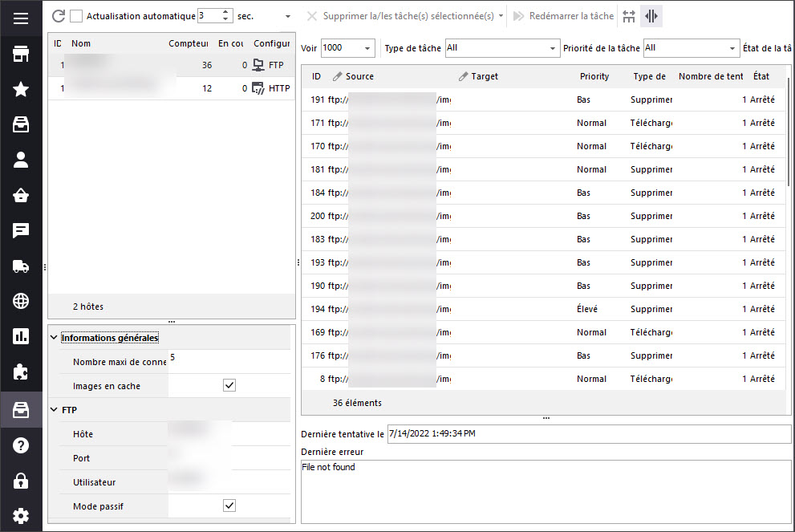Select task row with ID 191

click(x=544, y=100)
